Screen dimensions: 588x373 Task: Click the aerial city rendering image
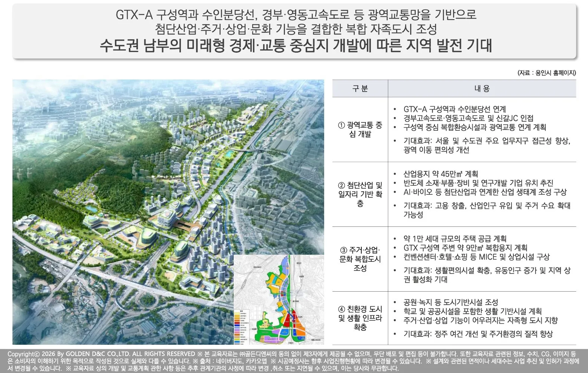[x=168, y=212]
